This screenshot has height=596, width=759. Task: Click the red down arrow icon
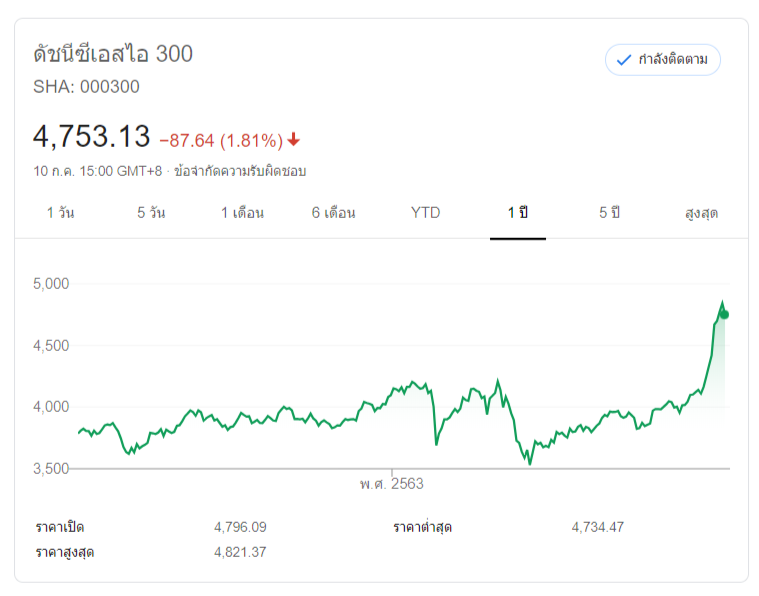(x=294, y=139)
